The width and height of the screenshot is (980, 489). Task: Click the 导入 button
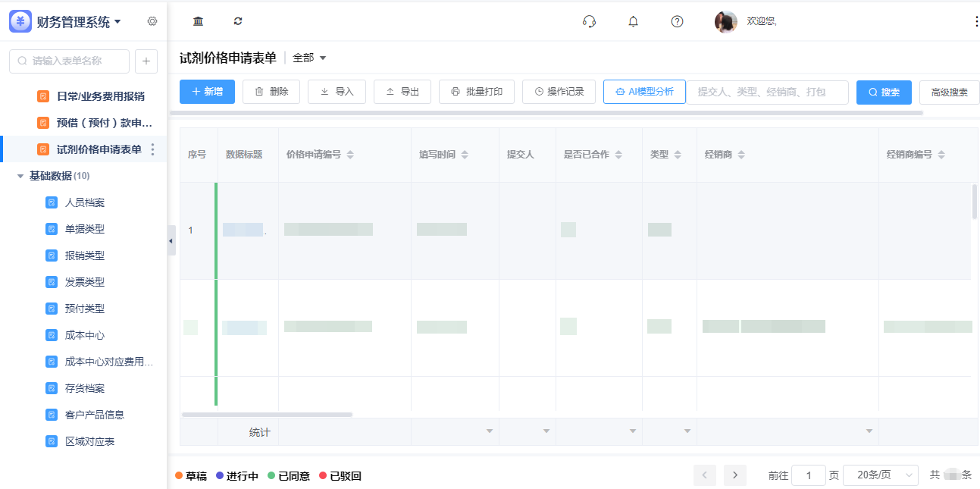(337, 92)
